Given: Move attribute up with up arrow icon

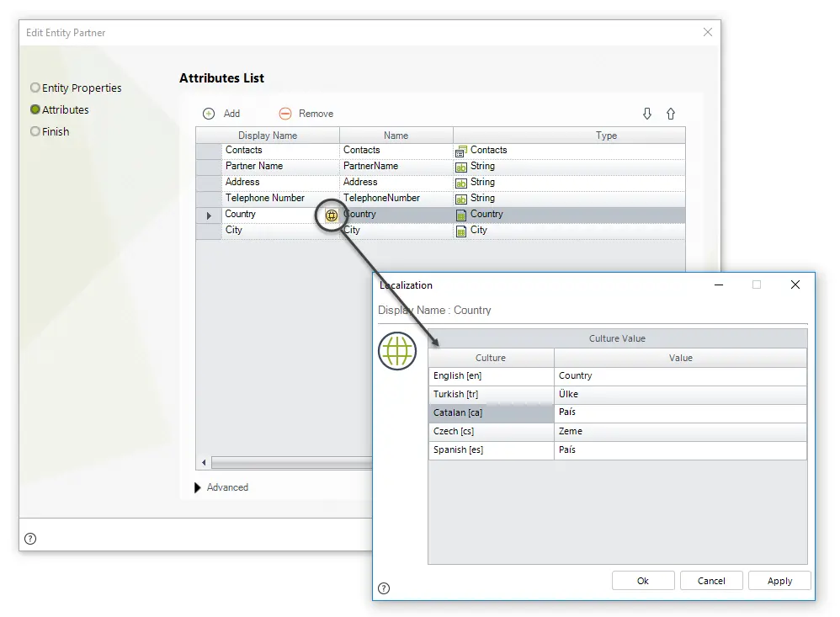Looking at the screenshot, I should (671, 114).
